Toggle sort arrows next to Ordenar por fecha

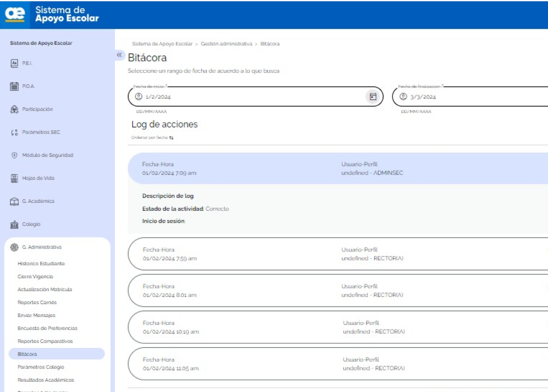pos(171,138)
